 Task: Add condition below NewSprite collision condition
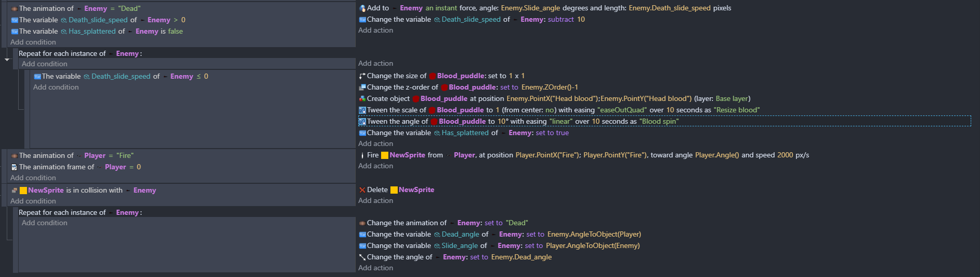(x=33, y=201)
